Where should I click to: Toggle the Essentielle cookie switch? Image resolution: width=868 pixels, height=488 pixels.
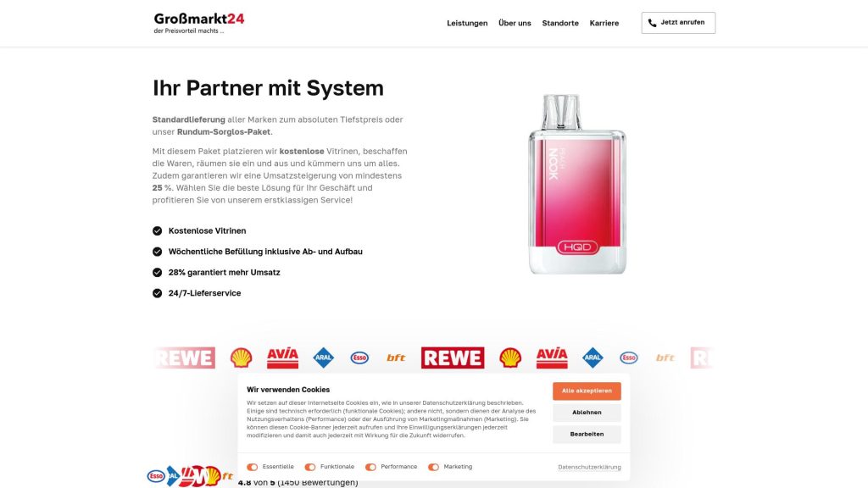pos(253,467)
